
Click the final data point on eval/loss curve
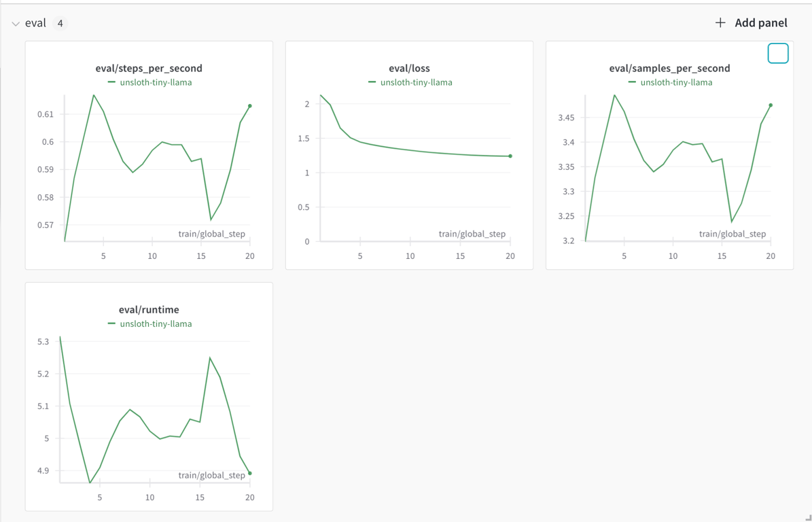coord(510,156)
